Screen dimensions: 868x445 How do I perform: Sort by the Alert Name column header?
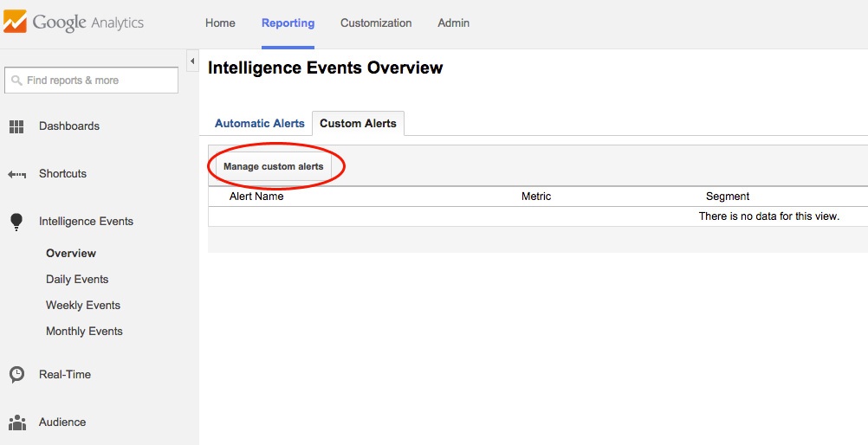point(256,197)
